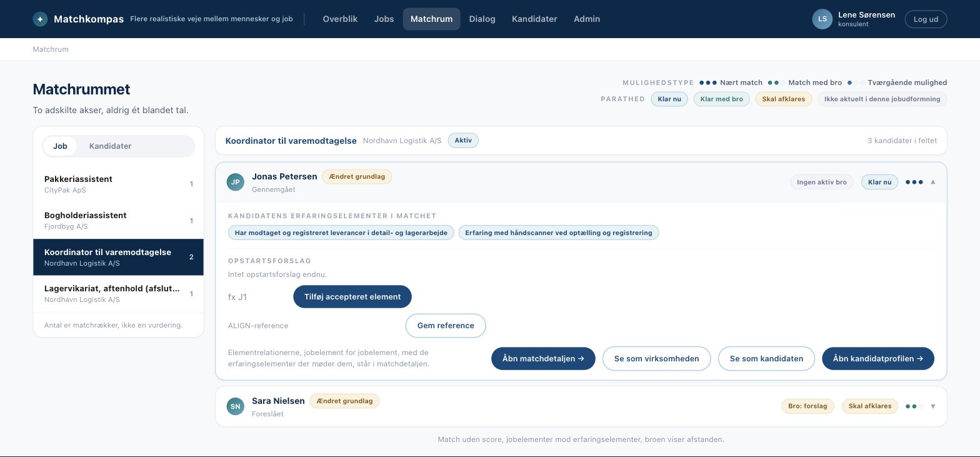Click the fx J1 element input field
The height and width of the screenshot is (457, 980).
point(257,297)
